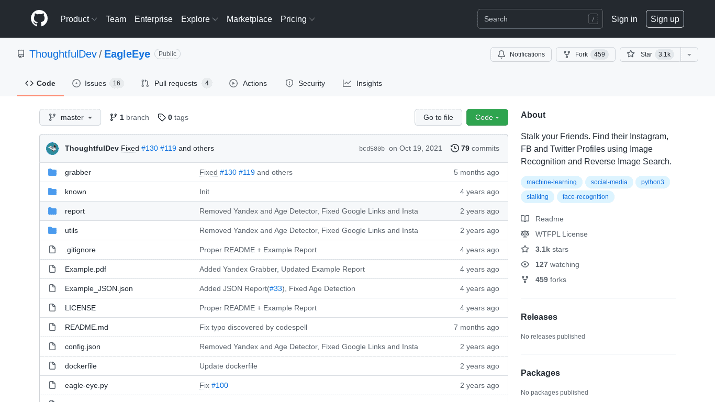The height and width of the screenshot is (402, 715).
Task: Click the 'Update dockerfile' commit message
Action: click(x=228, y=366)
